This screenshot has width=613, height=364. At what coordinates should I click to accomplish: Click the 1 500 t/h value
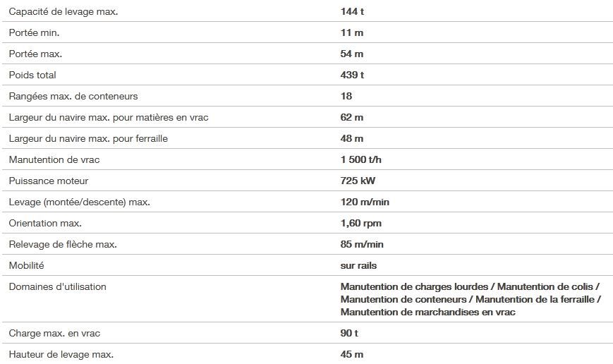point(361,160)
